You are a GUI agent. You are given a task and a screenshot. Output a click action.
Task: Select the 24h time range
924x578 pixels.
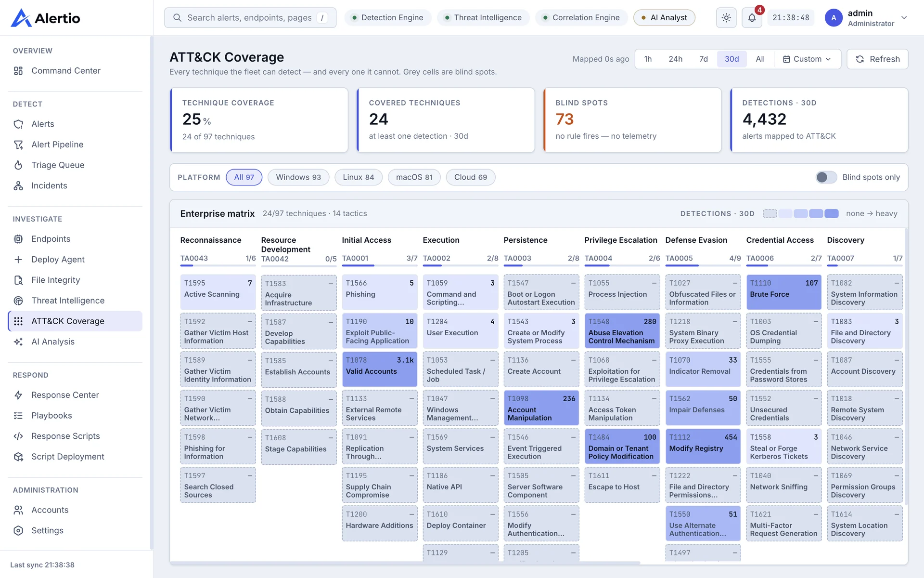676,59
